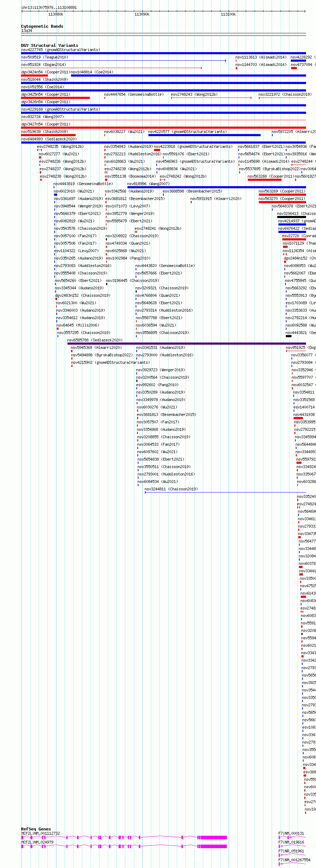Image resolution: width=316 pixels, height=868 pixels.
Task: Click nsv5661837 (Ebert2021) label
Action: [261, 146]
